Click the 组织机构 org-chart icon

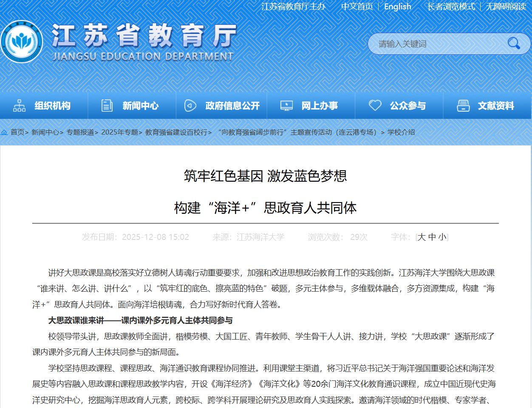tap(19, 106)
